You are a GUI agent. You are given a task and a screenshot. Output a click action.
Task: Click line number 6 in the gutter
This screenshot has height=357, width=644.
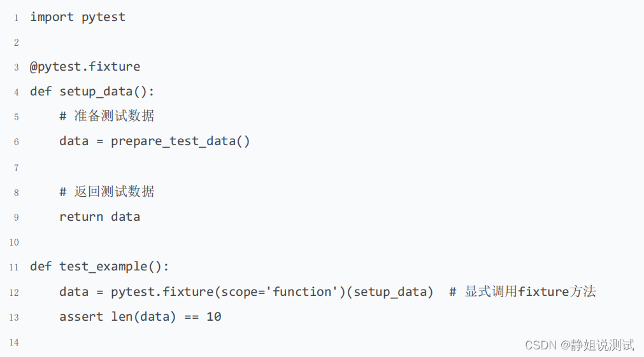[16, 142]
